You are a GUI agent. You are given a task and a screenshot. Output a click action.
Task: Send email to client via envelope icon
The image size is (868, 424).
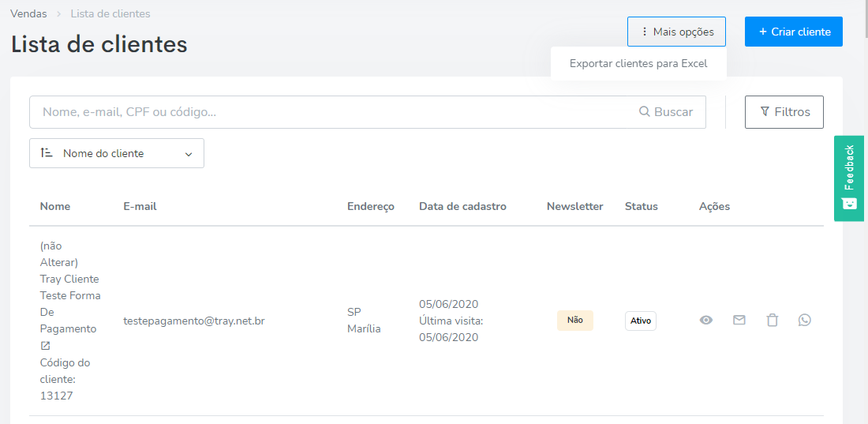point(739,320)
